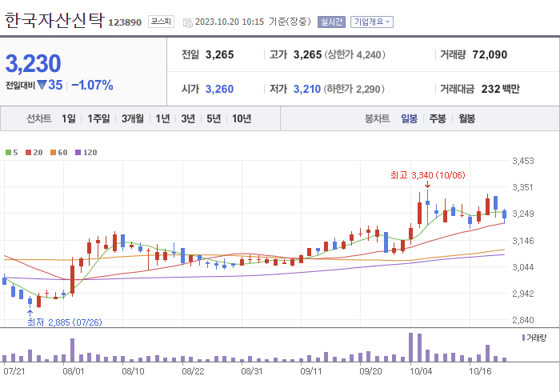Image resolution: width=560 pixels, height=392 pixels.
Task: Click the blue down-triangle price change icon
Action: [x=42, y=85]
